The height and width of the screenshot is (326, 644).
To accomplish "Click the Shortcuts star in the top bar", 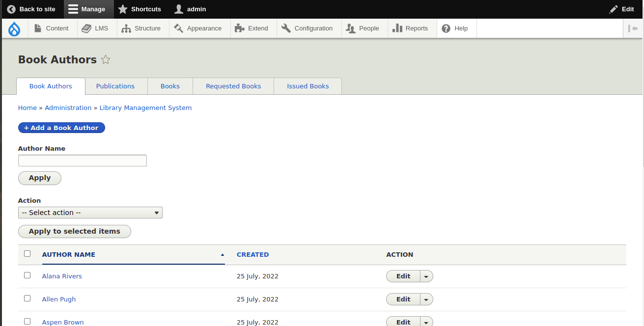I will 123,9.
